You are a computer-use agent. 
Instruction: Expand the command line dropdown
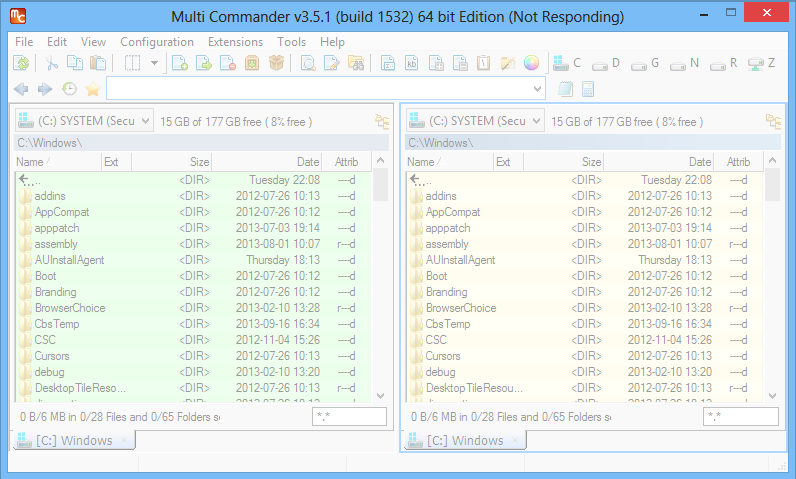(x=538, y=89)
